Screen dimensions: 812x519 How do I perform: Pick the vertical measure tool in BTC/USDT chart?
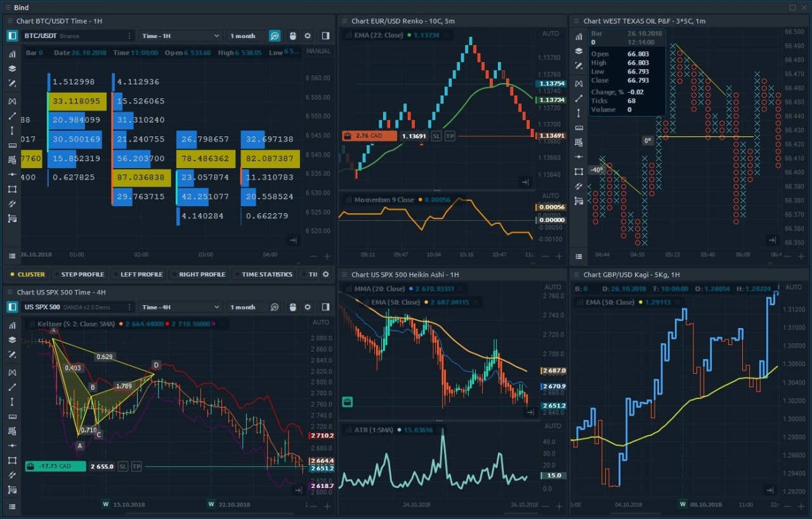(x=12, y=131)
